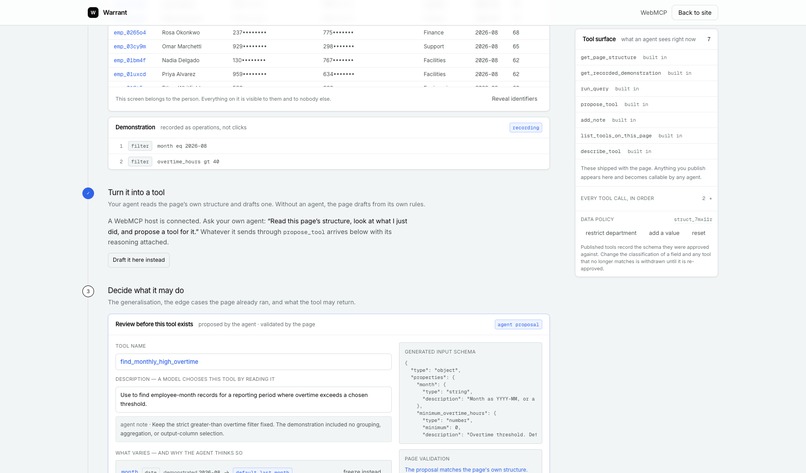Click the Tool surface count 7
806x473 pixels.
709,39
